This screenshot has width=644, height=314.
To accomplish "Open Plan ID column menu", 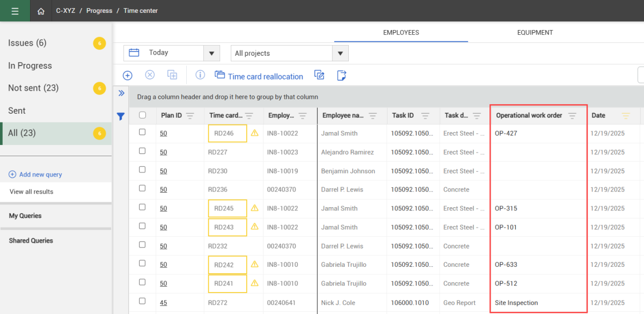I will 189,115.
